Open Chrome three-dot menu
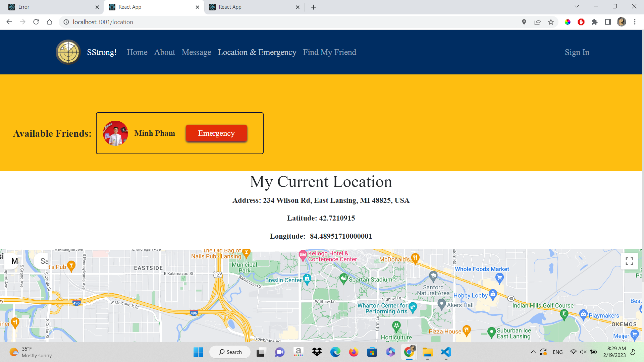 [x=635, y=22]
